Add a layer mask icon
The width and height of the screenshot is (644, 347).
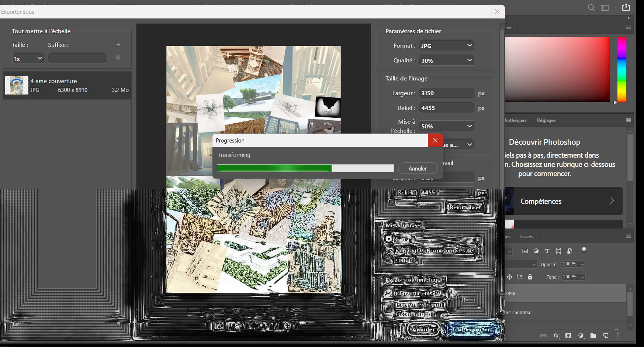coord(568,336)
